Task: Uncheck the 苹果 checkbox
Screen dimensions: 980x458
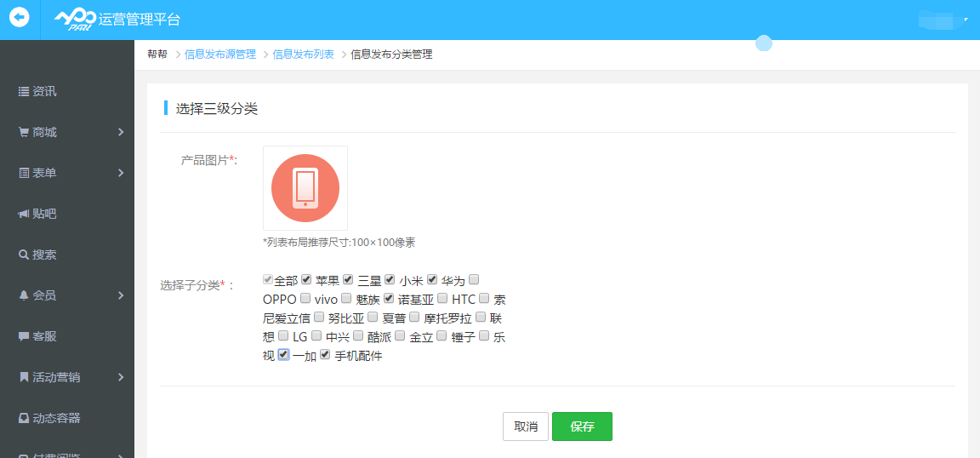Action: (307, 279)
